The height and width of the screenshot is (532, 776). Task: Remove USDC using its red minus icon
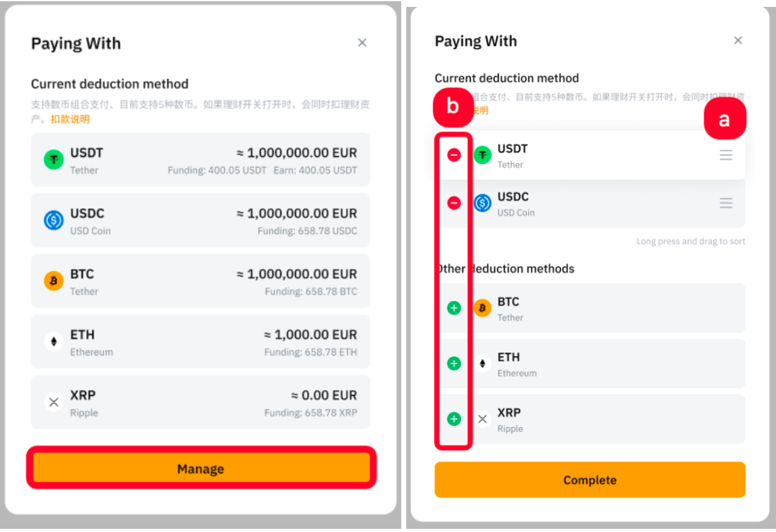point(454,202)
